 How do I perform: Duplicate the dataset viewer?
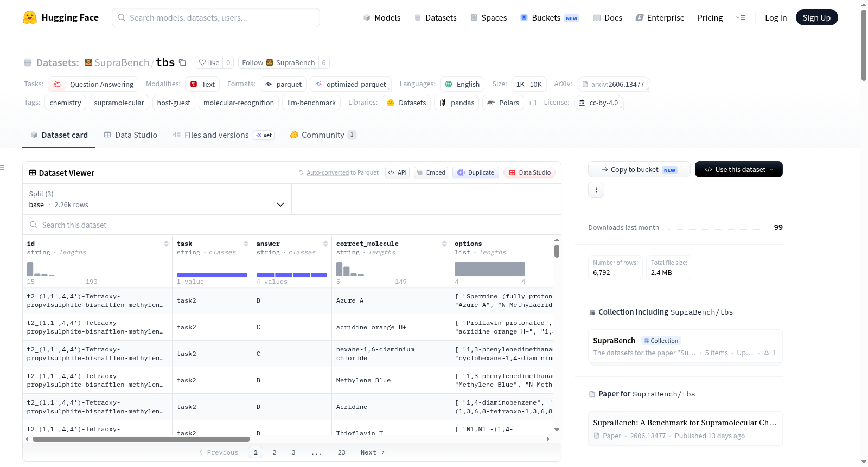click(476, 172)
